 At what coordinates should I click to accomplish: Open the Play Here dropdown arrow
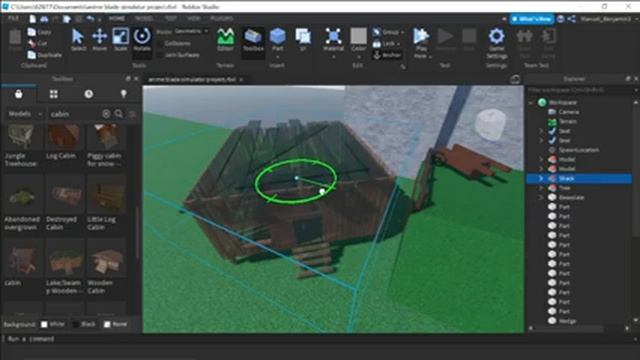430,56
